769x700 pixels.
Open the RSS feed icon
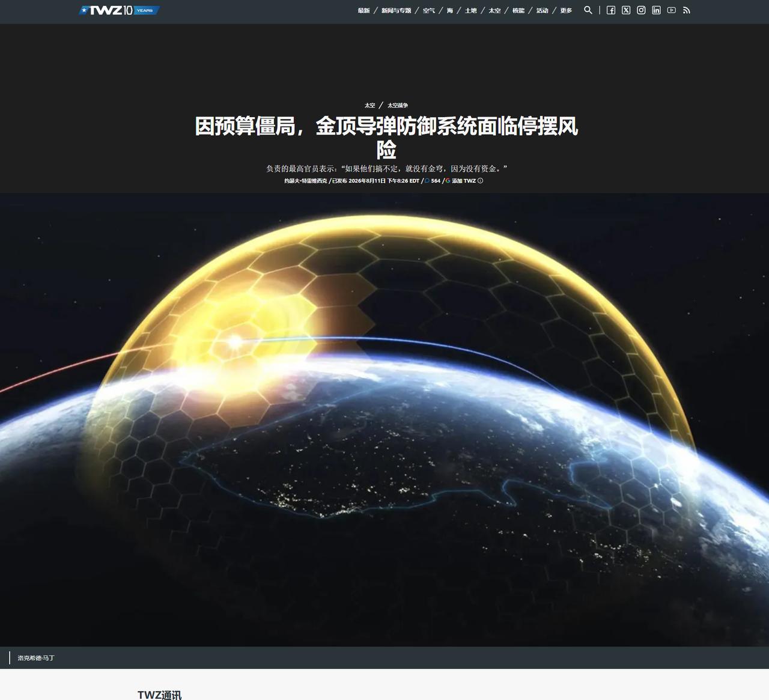point(686,10)
